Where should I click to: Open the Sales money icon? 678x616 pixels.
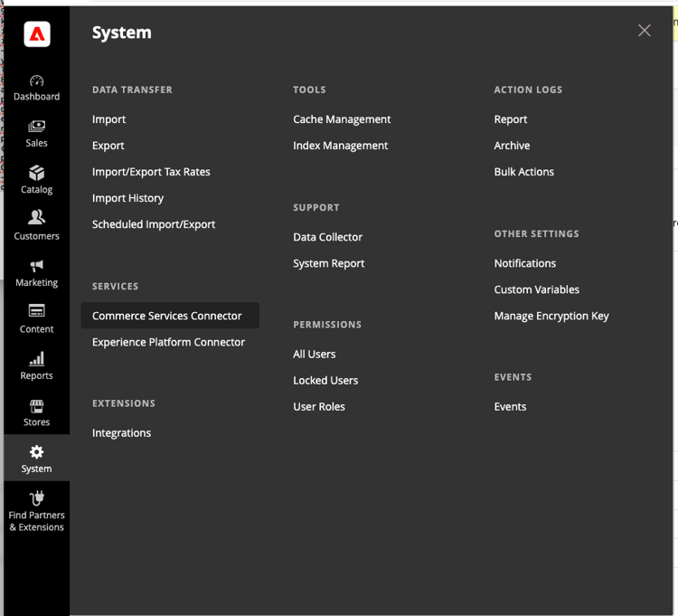pos(37,127)
